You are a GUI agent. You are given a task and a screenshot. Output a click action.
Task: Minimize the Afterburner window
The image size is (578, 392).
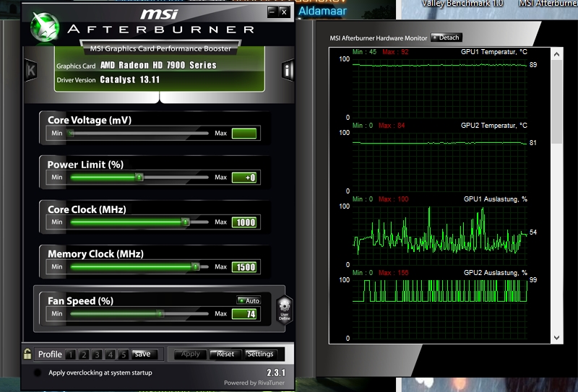(x=272, y=12)
